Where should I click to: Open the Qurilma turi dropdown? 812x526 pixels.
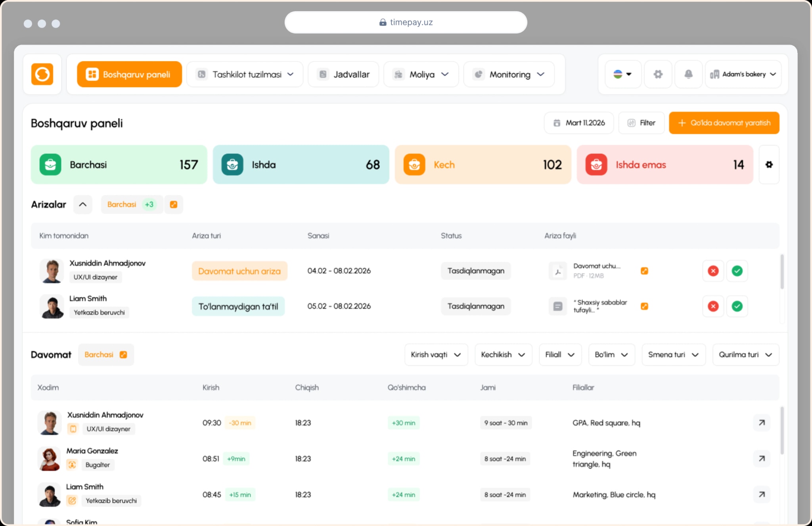pyautogui.click(x=746, y=355)
